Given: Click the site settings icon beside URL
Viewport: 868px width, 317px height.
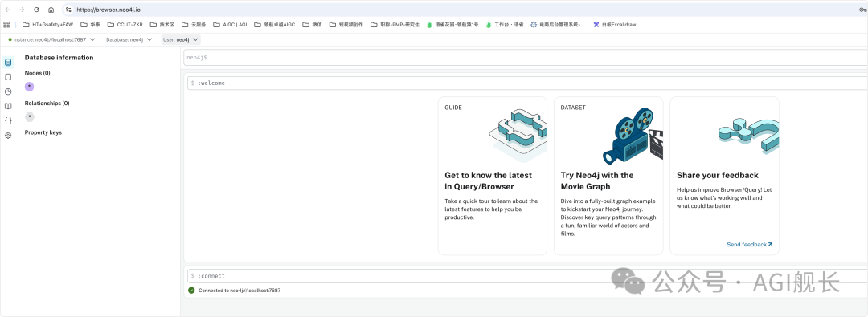Looking at the screenshot, I should point(68,10).
